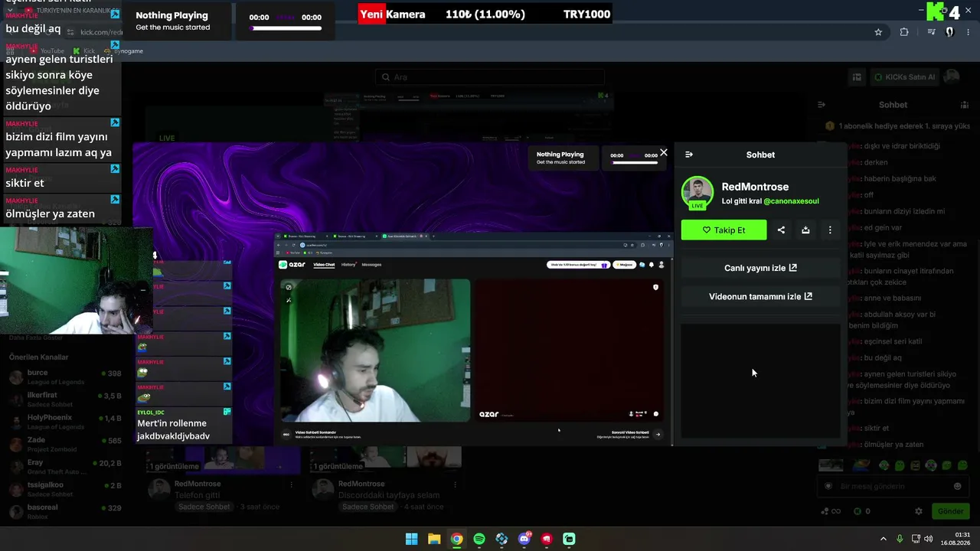This screenshot has width=980, height=551.
Task: Seek the Nothing Playing music progress bar
Action: 285,29
